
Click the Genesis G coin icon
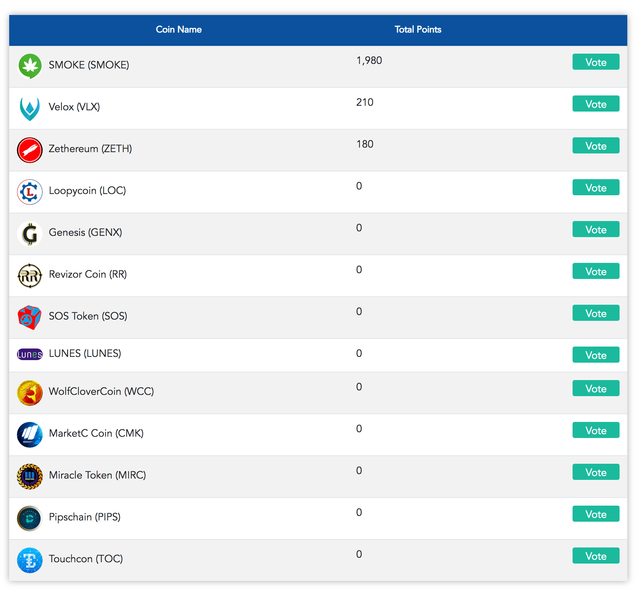pos(30,234)
